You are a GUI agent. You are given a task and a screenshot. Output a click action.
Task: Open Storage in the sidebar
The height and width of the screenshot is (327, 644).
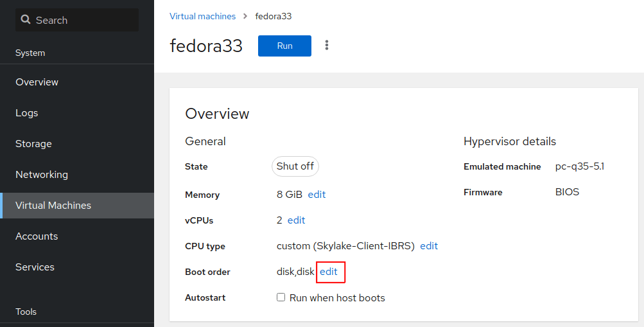77,144
